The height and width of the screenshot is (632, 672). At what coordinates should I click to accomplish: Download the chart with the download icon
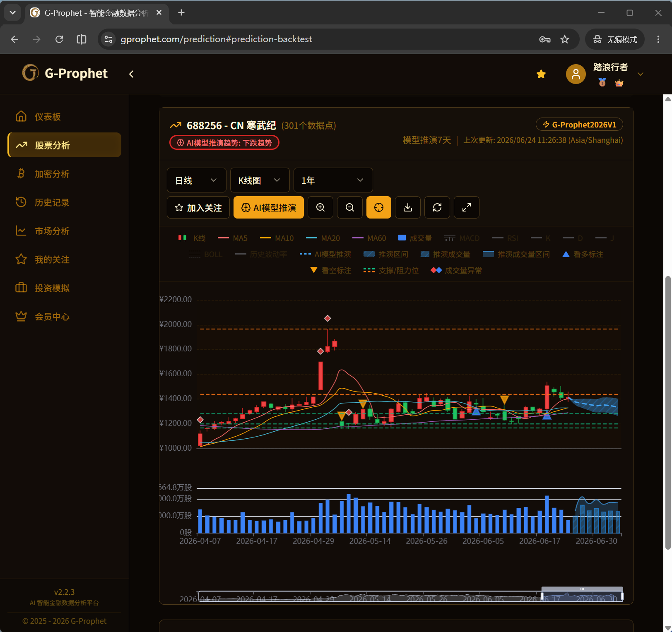408,207
